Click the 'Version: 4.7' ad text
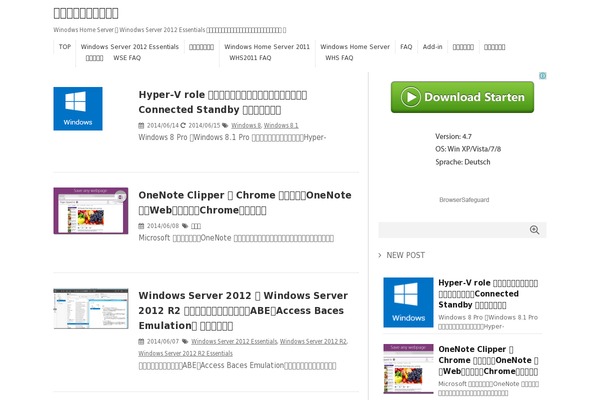 click(453, 136)
